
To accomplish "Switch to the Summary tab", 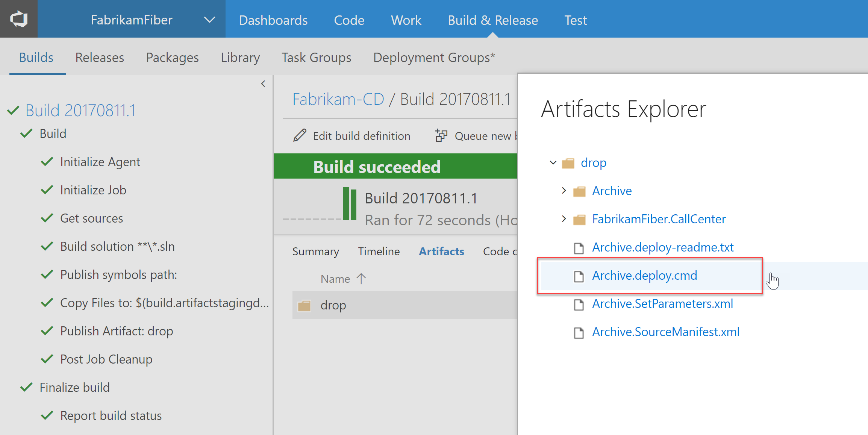I will pos(316,252).
